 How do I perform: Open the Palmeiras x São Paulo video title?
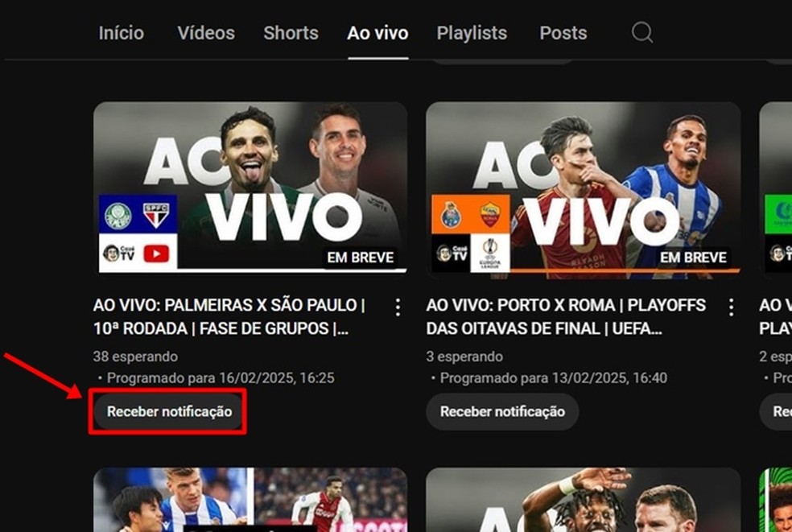click(x=233, y=315)
